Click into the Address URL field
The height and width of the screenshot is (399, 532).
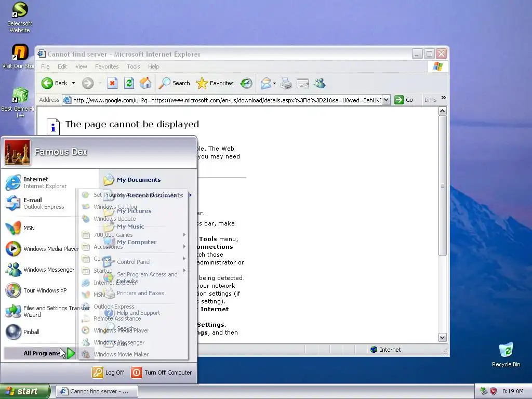[x=227, y=100]
